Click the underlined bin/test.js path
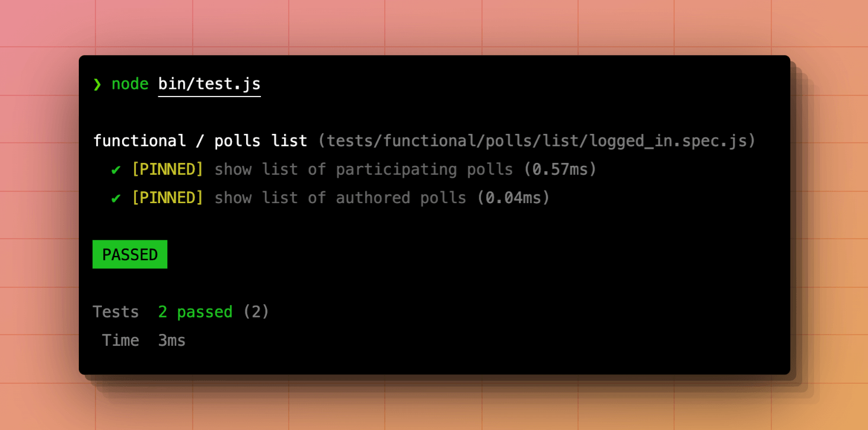Image resolution: width=868 pixels, height=430 pixels. point(209,84)
